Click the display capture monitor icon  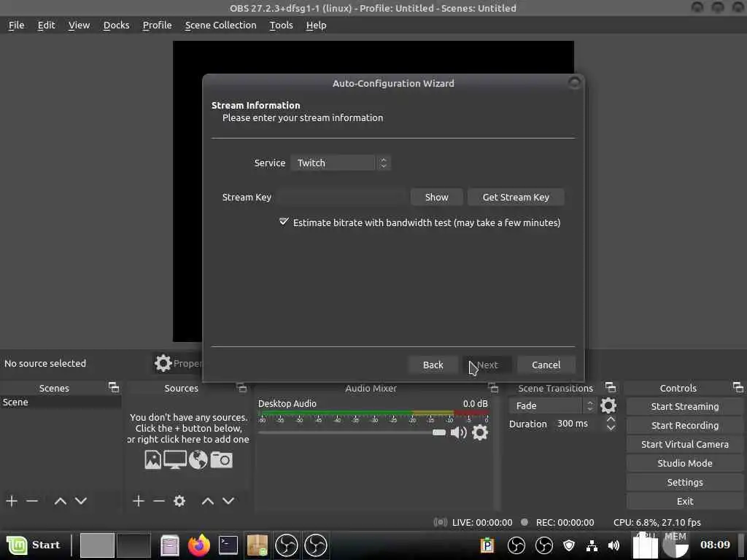pos(175,459)
